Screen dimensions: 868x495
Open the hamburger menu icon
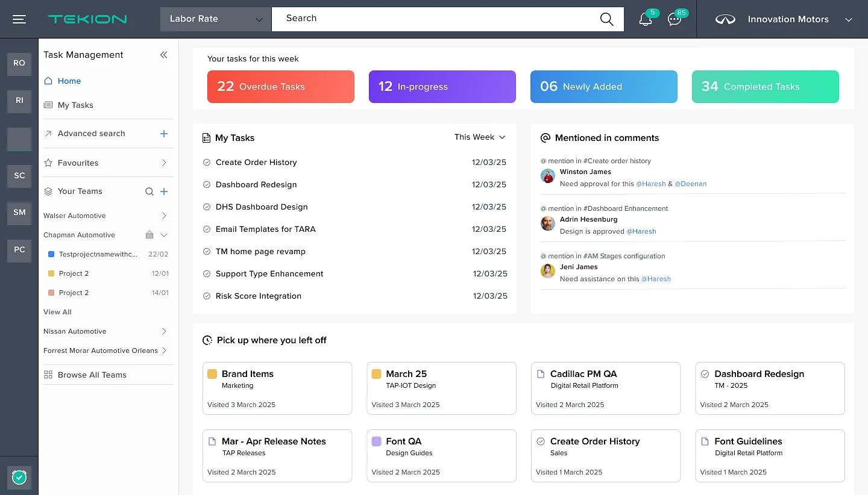(19, 19)
